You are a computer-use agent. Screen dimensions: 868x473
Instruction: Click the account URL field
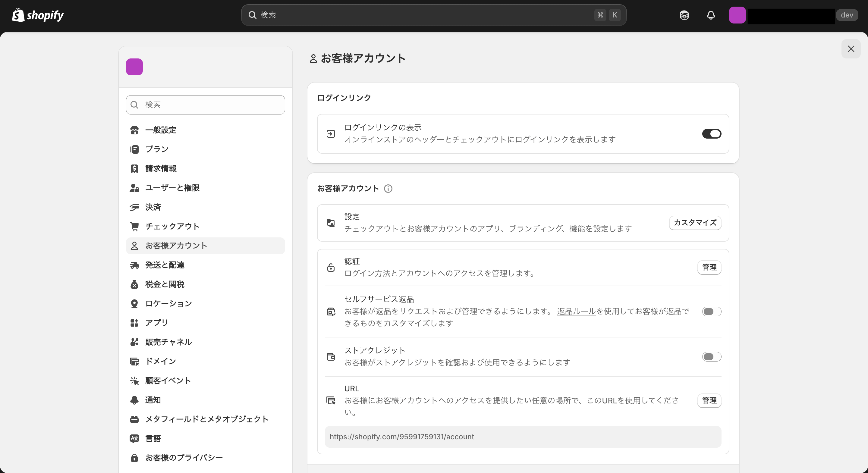pos(522,437)
